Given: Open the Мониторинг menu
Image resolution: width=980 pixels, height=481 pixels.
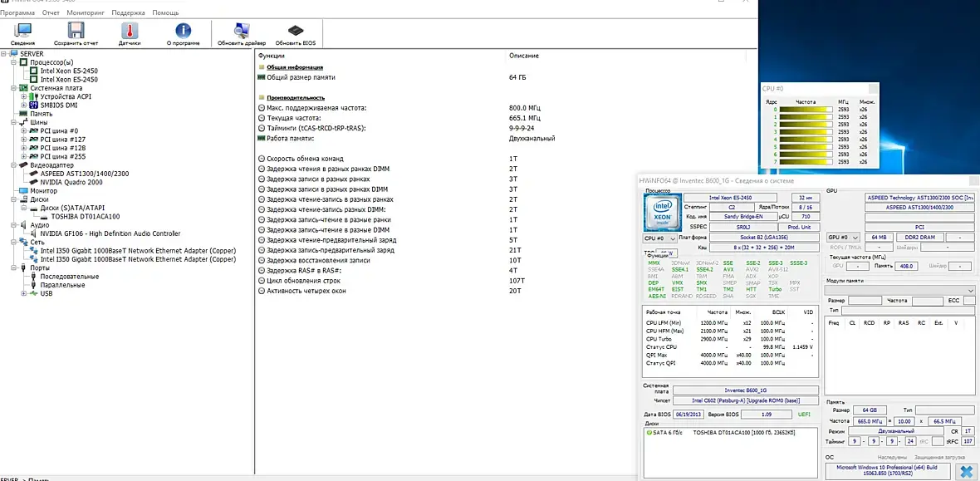Looking at the screenshot, I should 86,12.
